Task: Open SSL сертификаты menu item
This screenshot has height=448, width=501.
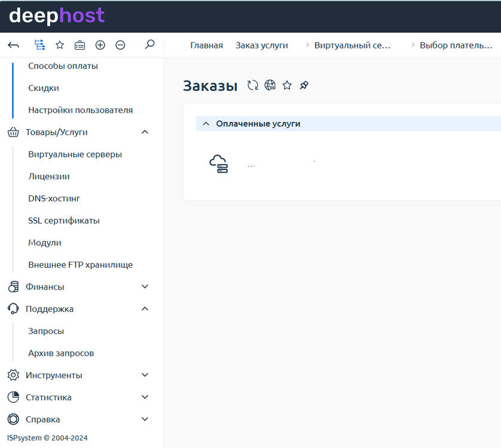Action: (64, 220)
